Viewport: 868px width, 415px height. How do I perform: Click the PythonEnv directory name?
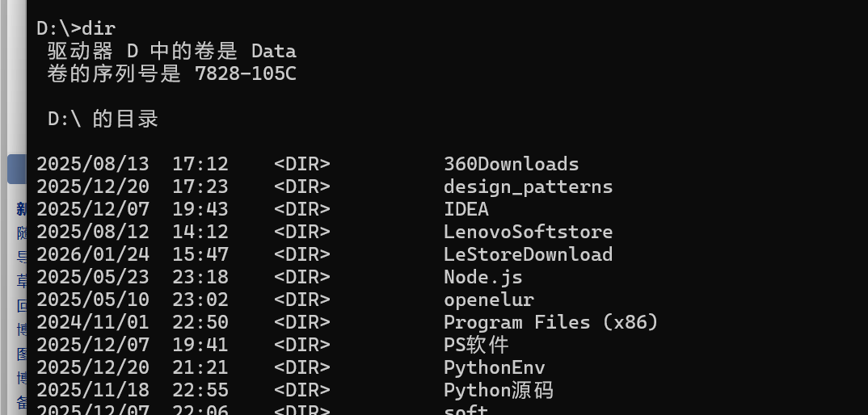pos(494,367)
